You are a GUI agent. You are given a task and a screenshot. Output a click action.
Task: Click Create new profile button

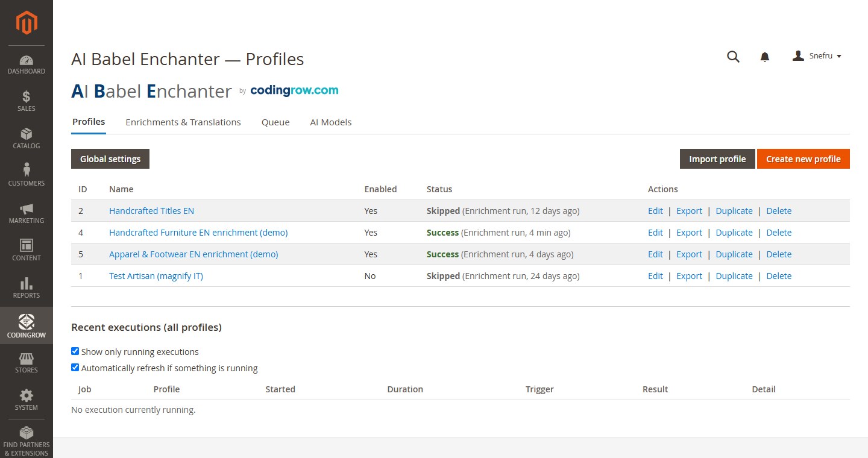(x=804, y=159)
